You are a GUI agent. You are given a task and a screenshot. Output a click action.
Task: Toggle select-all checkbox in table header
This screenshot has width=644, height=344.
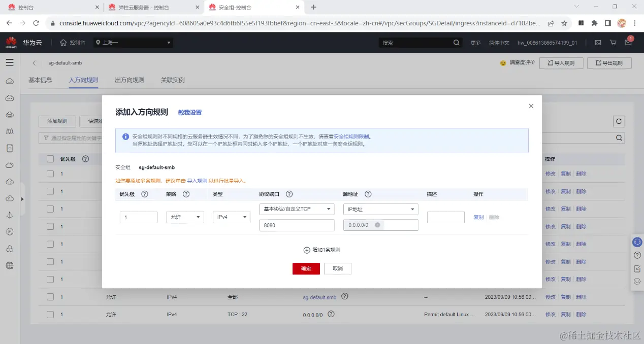tap(50, 159)
